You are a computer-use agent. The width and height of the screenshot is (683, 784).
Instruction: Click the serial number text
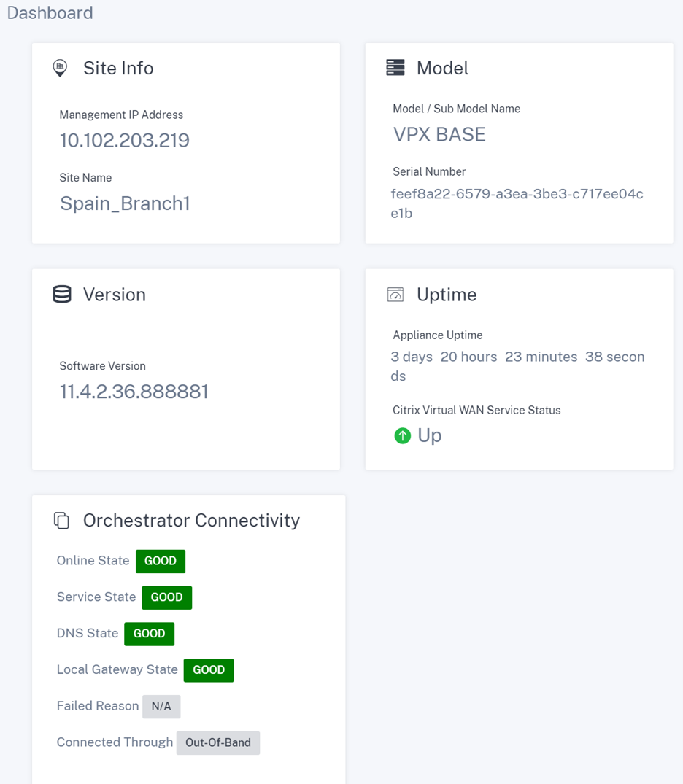coord(517,203)
